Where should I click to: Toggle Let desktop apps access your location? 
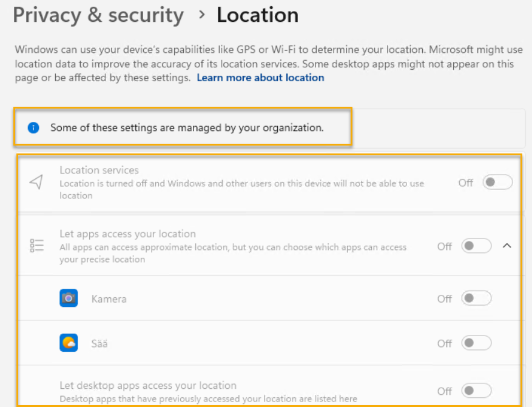coord(476,391)
